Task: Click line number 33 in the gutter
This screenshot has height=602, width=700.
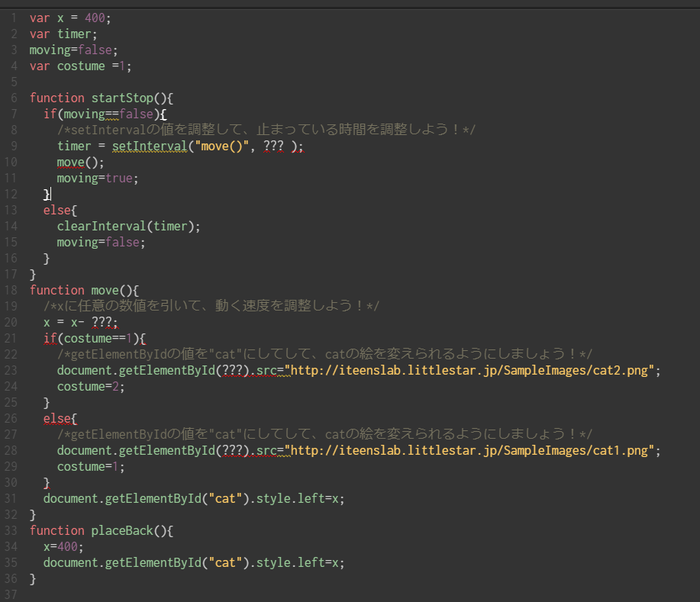Action: tap(11, 530)
